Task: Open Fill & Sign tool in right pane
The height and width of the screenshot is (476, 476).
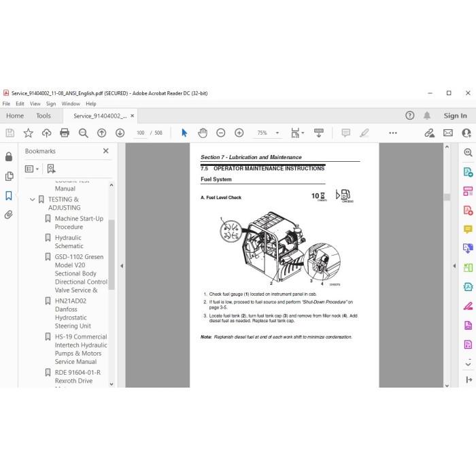Action: [x=468, y=306]
